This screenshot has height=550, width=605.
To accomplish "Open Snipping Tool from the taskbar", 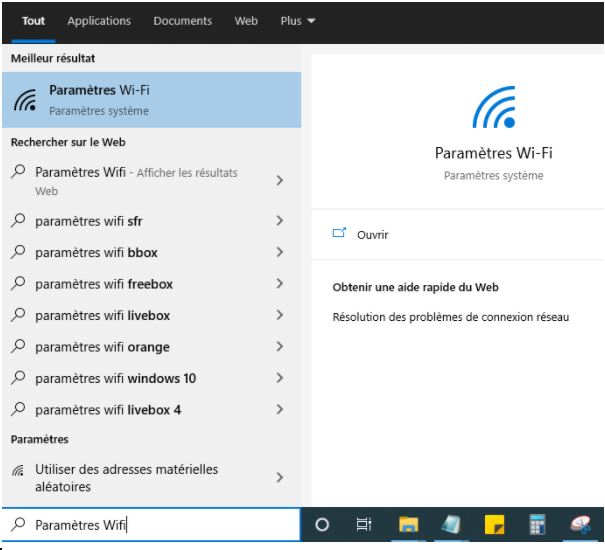I will click(581, 525).
